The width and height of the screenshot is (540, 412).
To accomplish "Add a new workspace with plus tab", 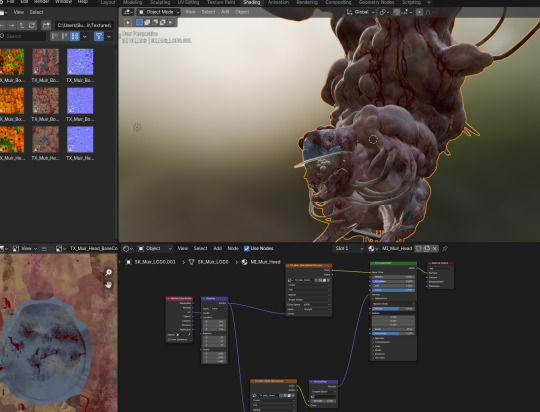I will 429,2.
